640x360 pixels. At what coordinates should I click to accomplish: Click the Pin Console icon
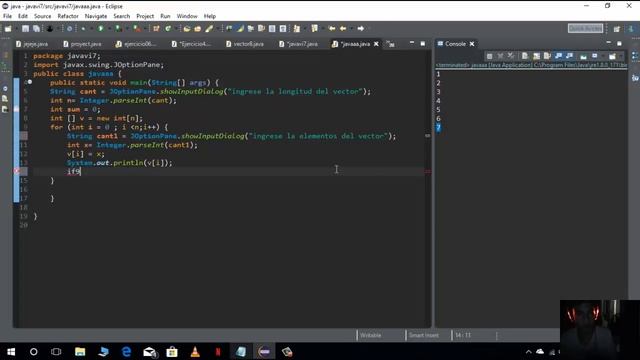tap(584, 57)
